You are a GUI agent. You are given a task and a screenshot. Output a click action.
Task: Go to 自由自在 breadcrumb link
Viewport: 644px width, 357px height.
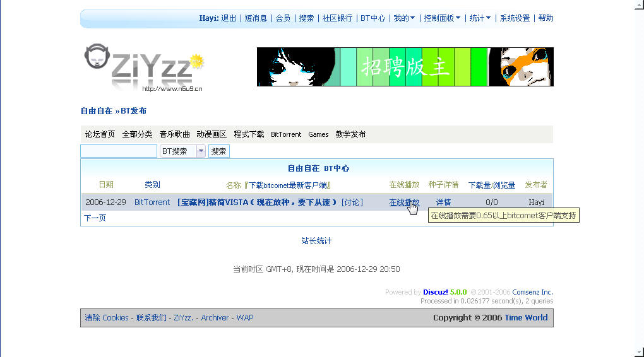pyautogui.click(x=97, y=111)
